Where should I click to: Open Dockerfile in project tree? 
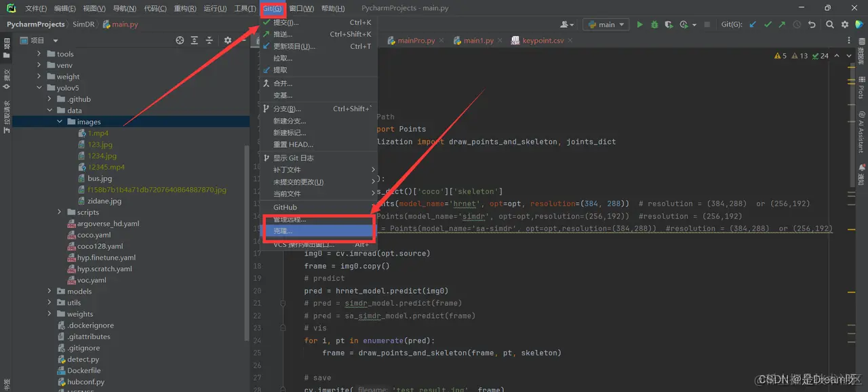(84, 371)
